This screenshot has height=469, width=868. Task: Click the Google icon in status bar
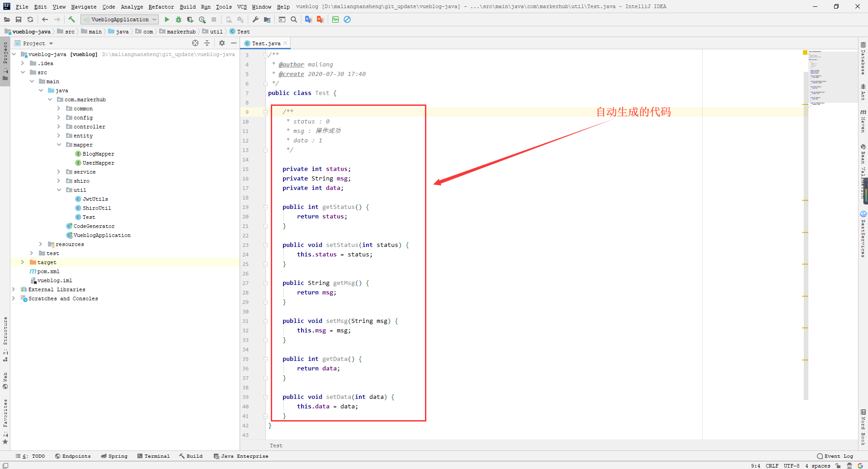[860, 465]
